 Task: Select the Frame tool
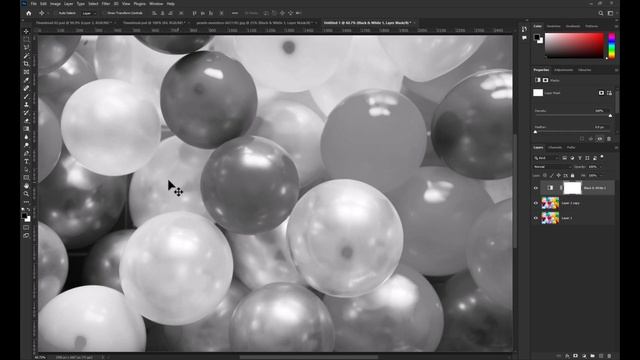pyautogui.click(x=27, y=72)
